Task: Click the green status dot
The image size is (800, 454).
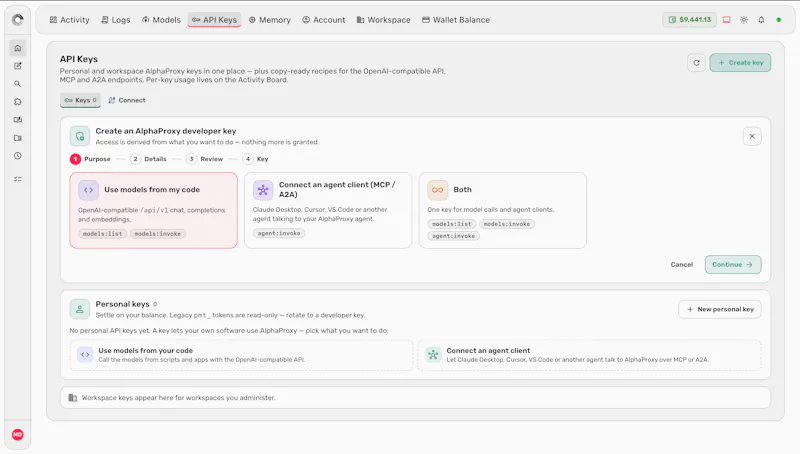Action: tap(779, 20)
